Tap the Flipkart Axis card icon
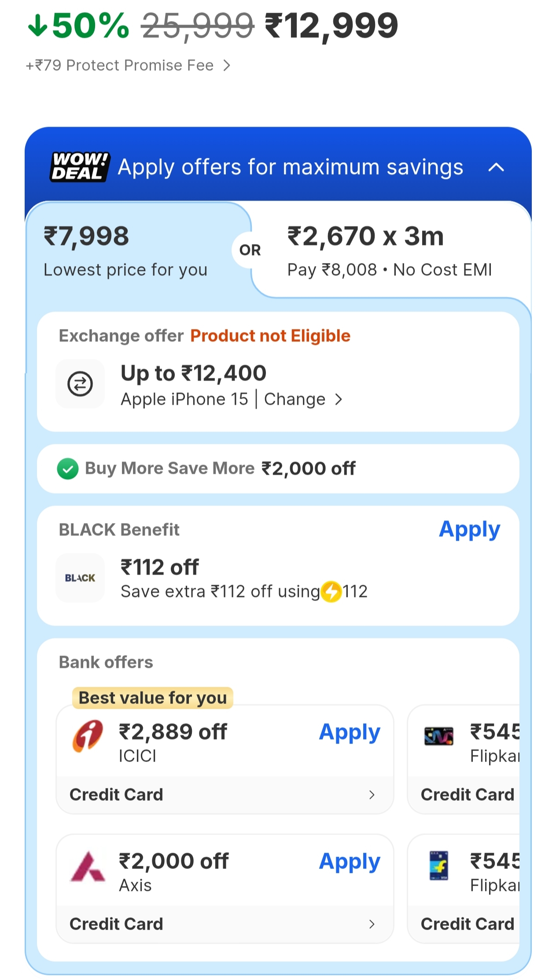 tap(438, 865)
